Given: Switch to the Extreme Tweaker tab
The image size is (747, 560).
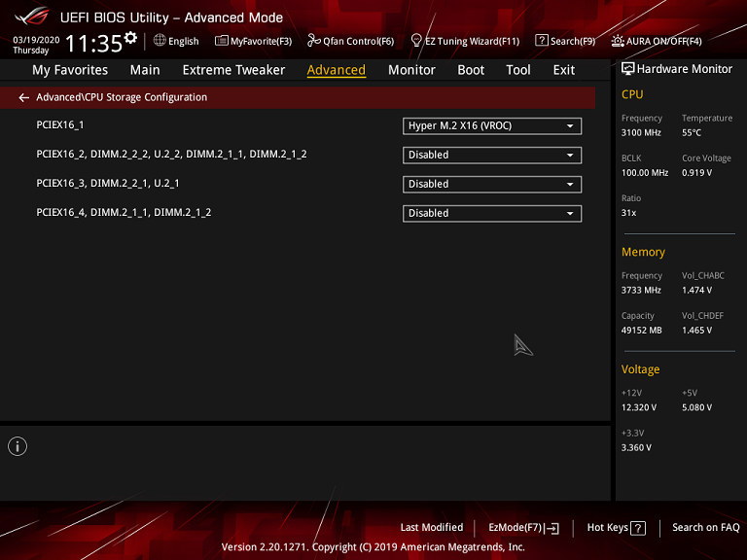Looking at the screenshot, I should [233, 70].
